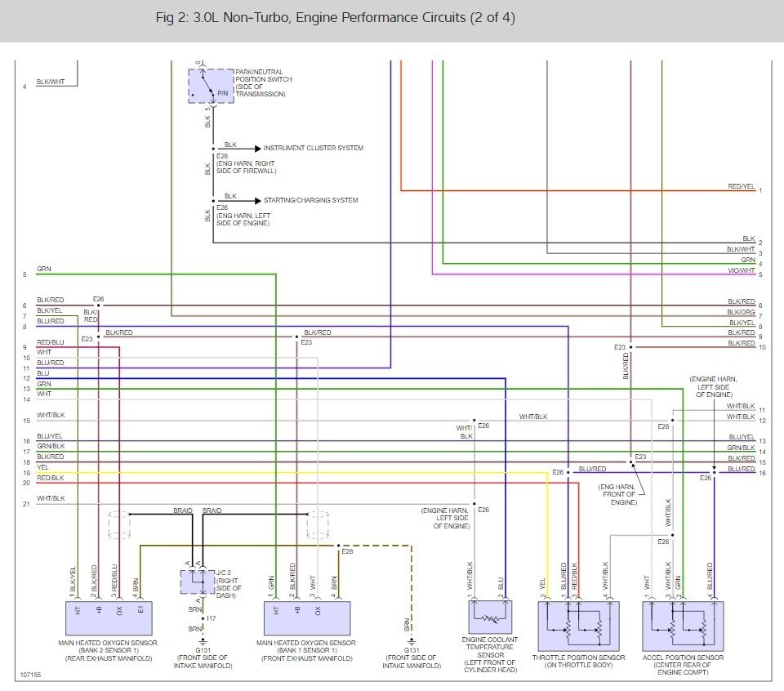Click the 'GRN/BLK' label at left pin 17

[x=51, y=446]
